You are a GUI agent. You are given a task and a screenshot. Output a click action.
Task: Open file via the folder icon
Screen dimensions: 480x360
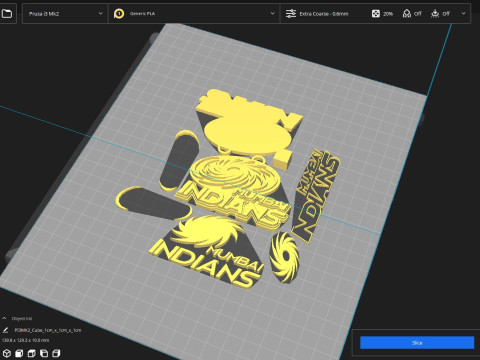(7, 14)
